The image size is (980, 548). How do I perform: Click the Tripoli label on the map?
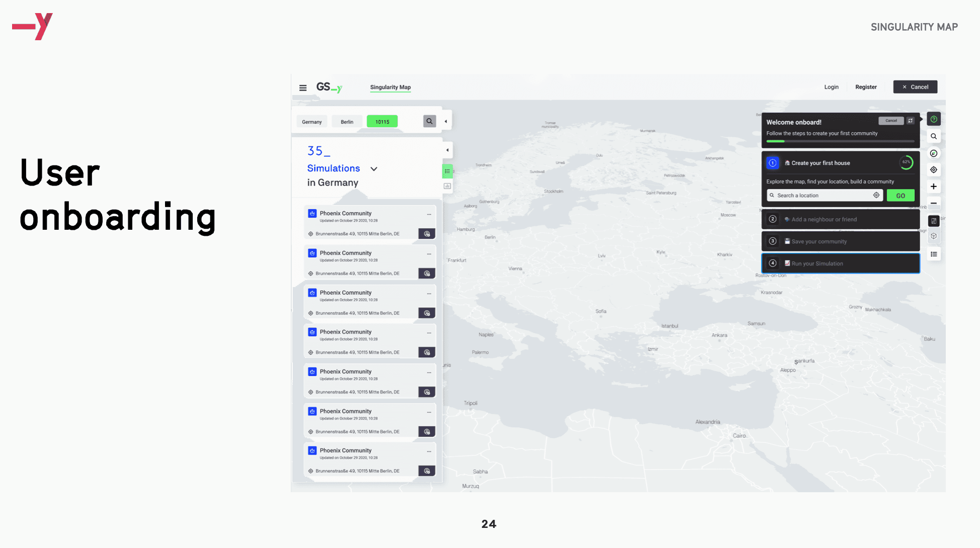(x=470, y=403)
